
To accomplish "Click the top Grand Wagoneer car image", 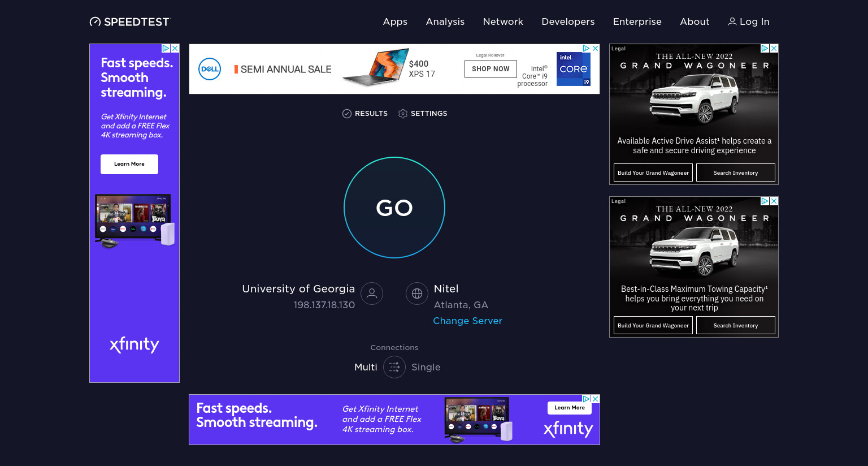I will pos(695,99).
